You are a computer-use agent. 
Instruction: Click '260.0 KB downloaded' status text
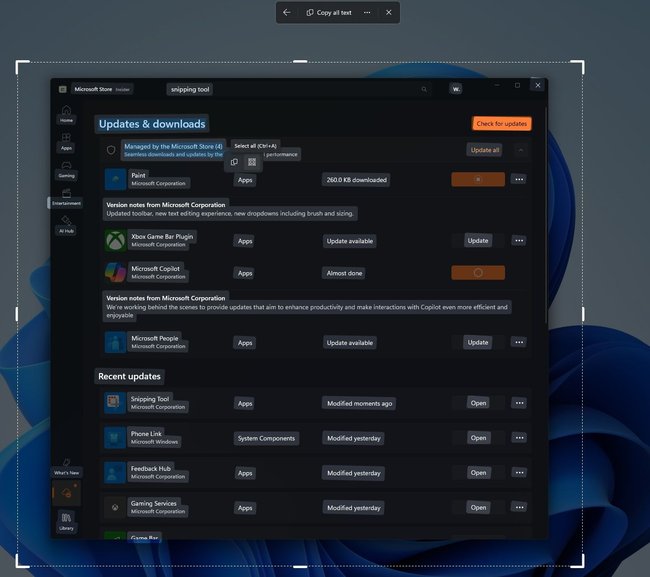coord(356,180)
